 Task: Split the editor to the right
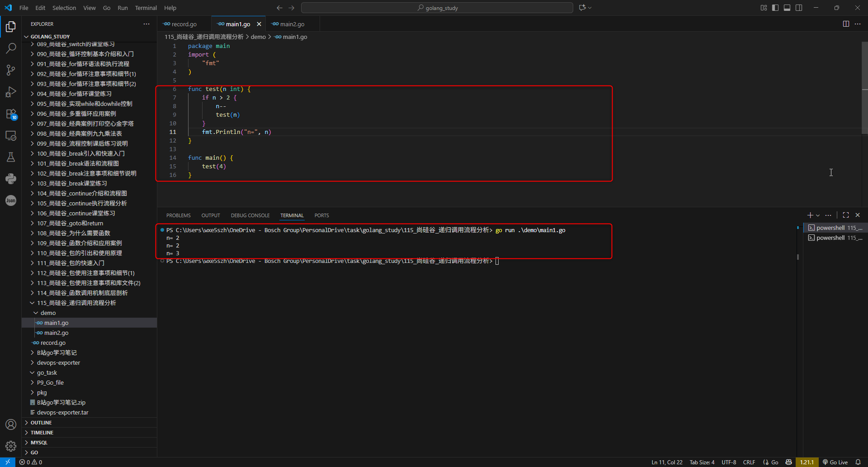click(x=846, y=24)
